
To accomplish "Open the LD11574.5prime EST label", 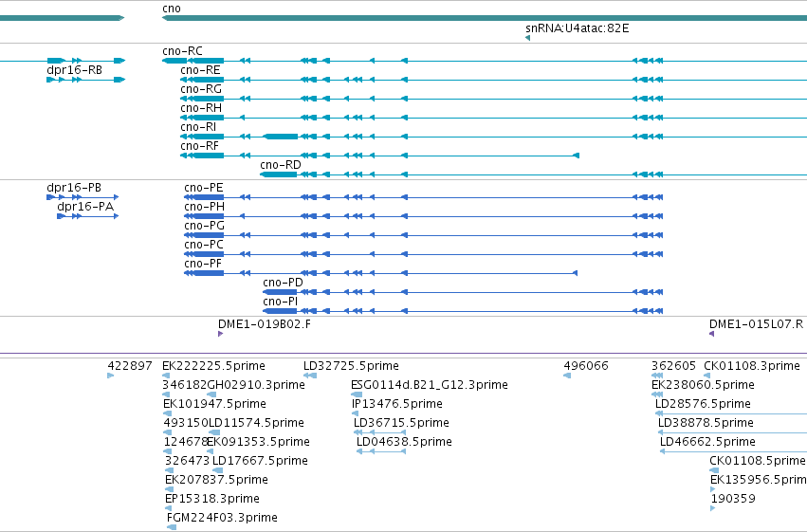I will (256, 424).
